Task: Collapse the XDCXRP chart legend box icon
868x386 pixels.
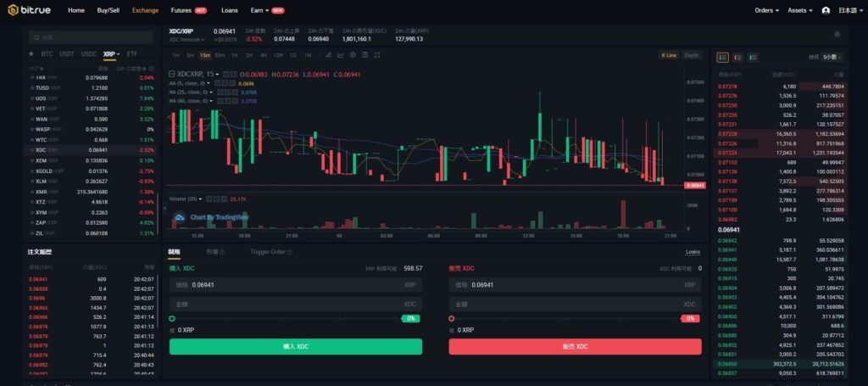Action: tap(171, 74)
